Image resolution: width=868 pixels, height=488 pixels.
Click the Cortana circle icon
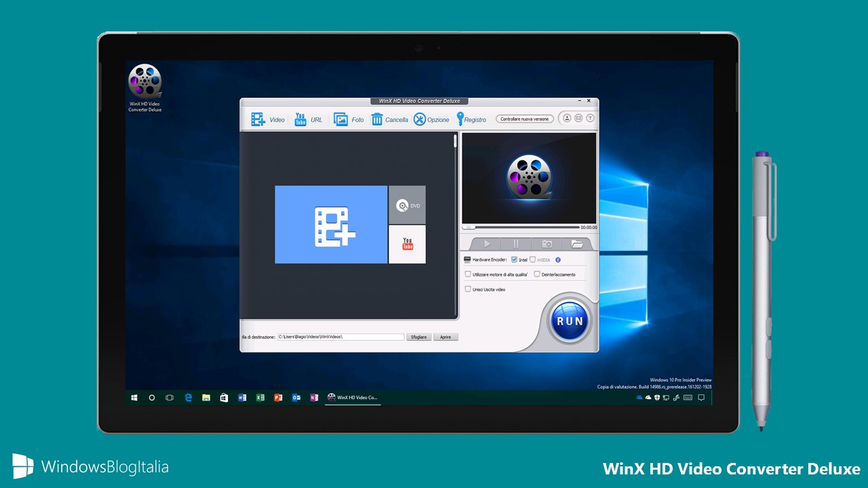(x=152, y=398)
